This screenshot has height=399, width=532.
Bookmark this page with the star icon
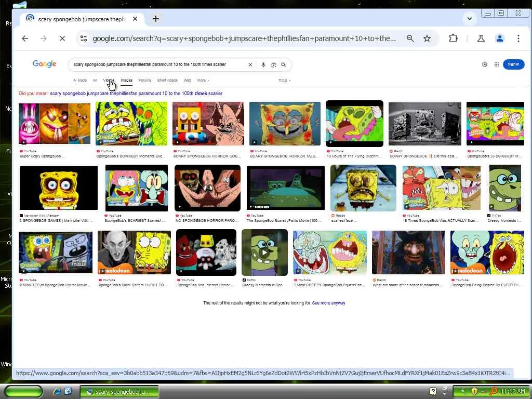click(x=427, y=38)
